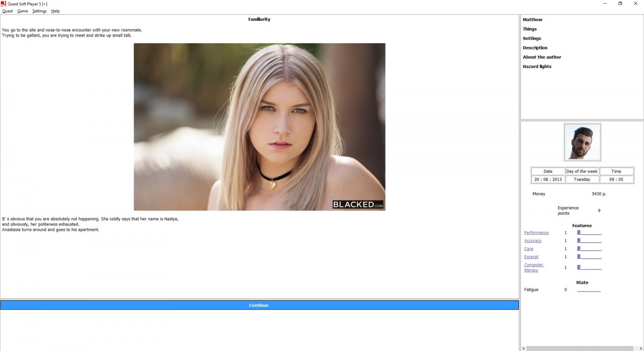Open About the author entry
The width and height of the screenshot is (644, 351).
[542, 57]
